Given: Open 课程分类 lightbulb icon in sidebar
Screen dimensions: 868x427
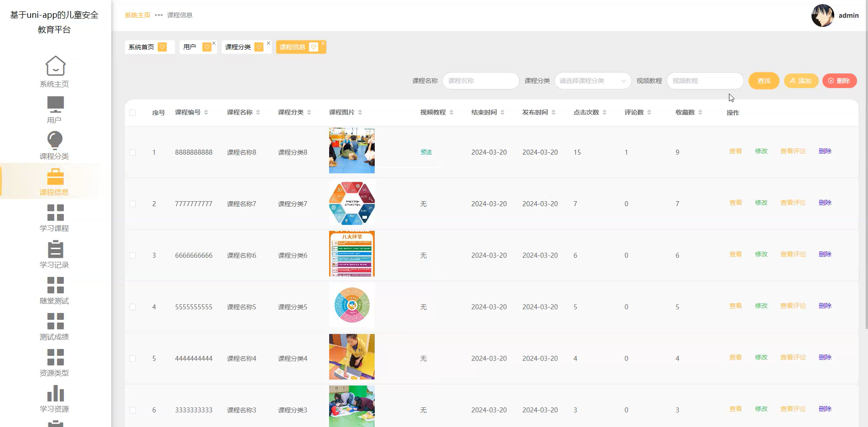Looking at the screenshot, I should [55, 140].
